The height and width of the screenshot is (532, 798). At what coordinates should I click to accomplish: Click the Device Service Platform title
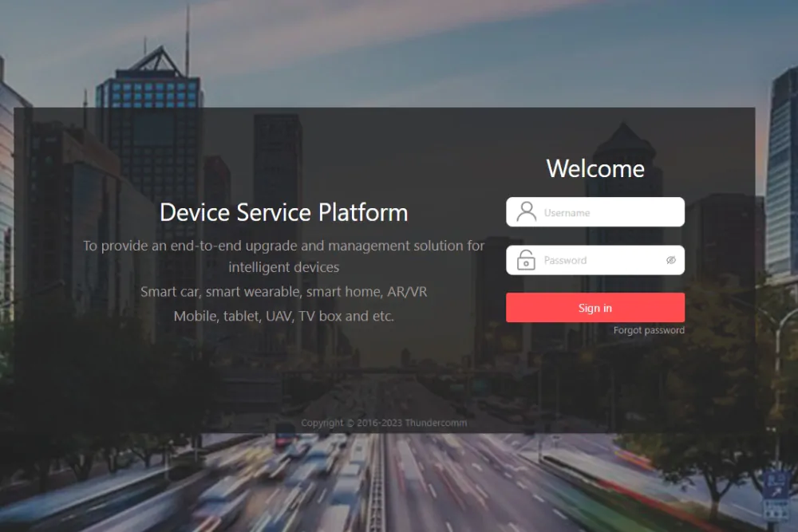pos(283,212)
